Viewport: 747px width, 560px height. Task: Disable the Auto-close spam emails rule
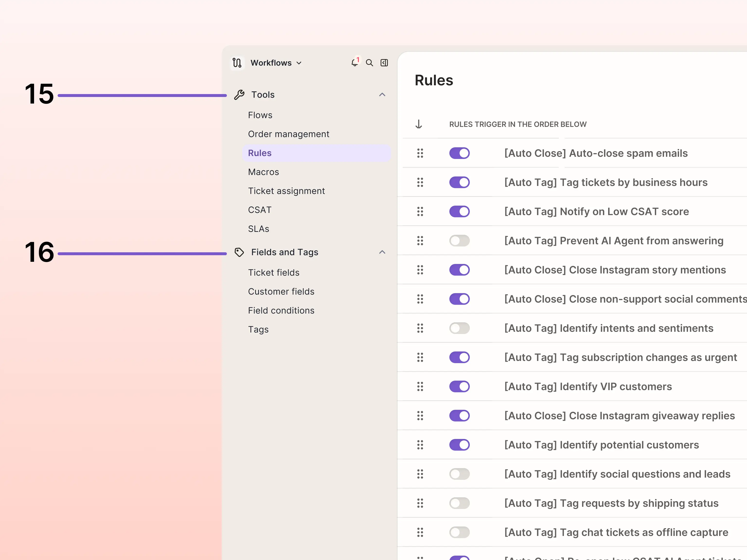point(459,153)
